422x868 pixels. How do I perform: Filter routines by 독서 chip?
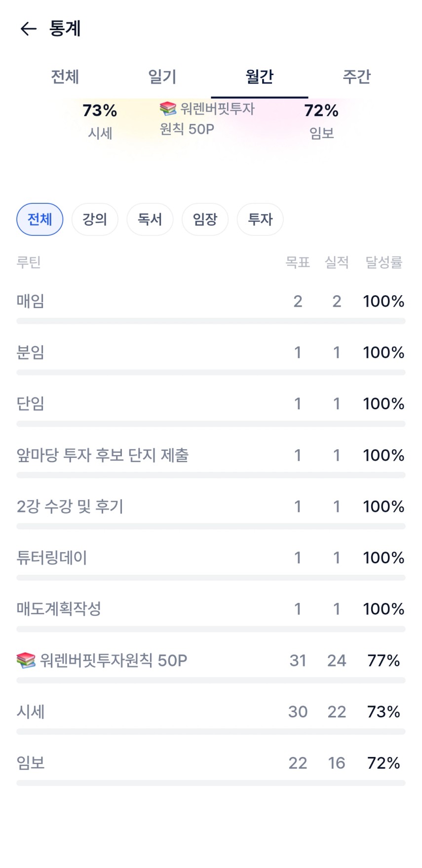point(150,219)
